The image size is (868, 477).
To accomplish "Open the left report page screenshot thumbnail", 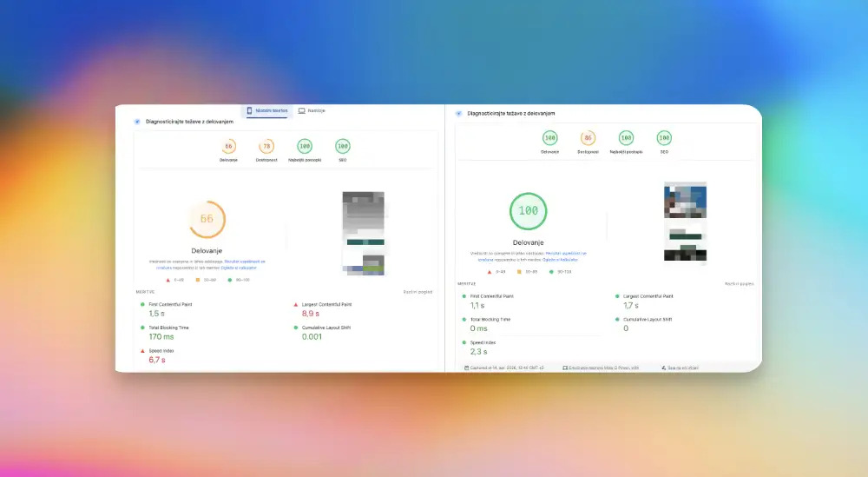I will pyautogui.click(x=363, y=233).
